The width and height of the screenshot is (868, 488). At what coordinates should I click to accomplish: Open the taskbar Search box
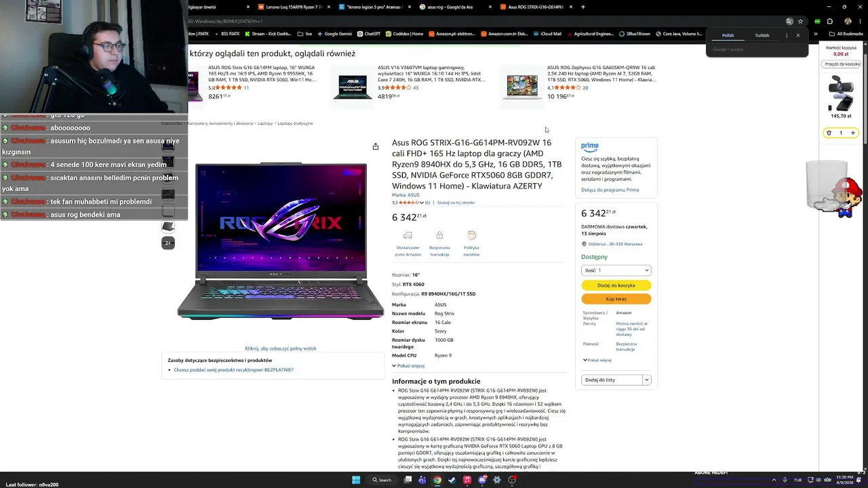(382, 480)
